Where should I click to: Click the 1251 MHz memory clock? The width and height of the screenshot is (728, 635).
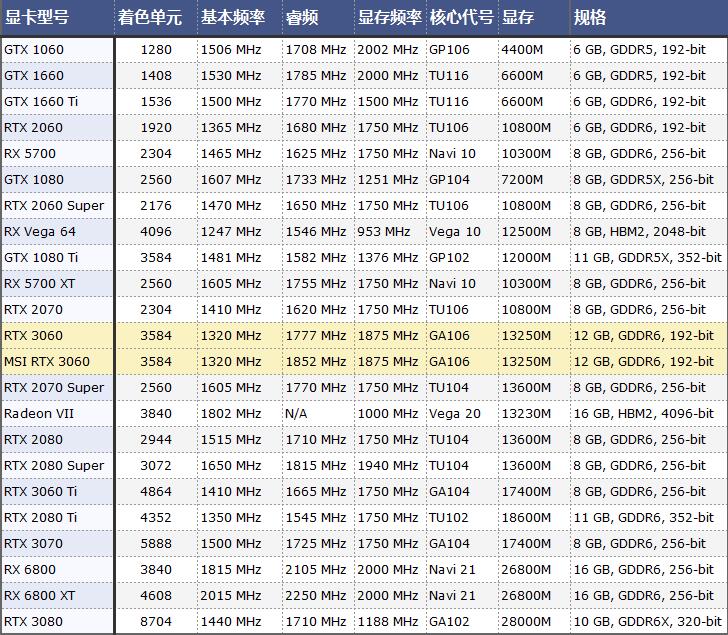388,180
